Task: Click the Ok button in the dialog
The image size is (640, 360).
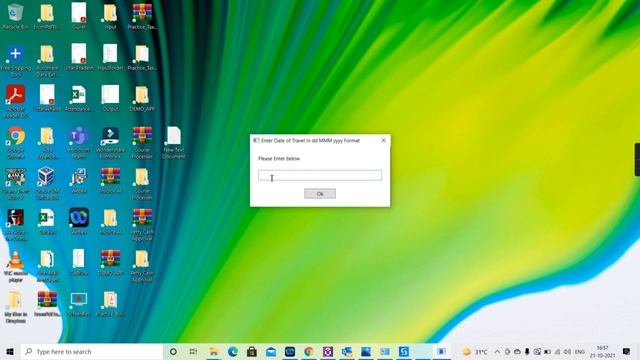Action: tap(320, 194)
